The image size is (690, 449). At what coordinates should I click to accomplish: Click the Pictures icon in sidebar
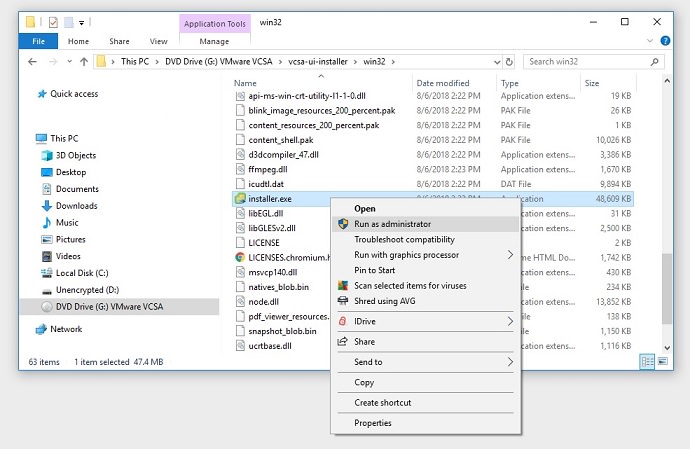coord(47,239)
